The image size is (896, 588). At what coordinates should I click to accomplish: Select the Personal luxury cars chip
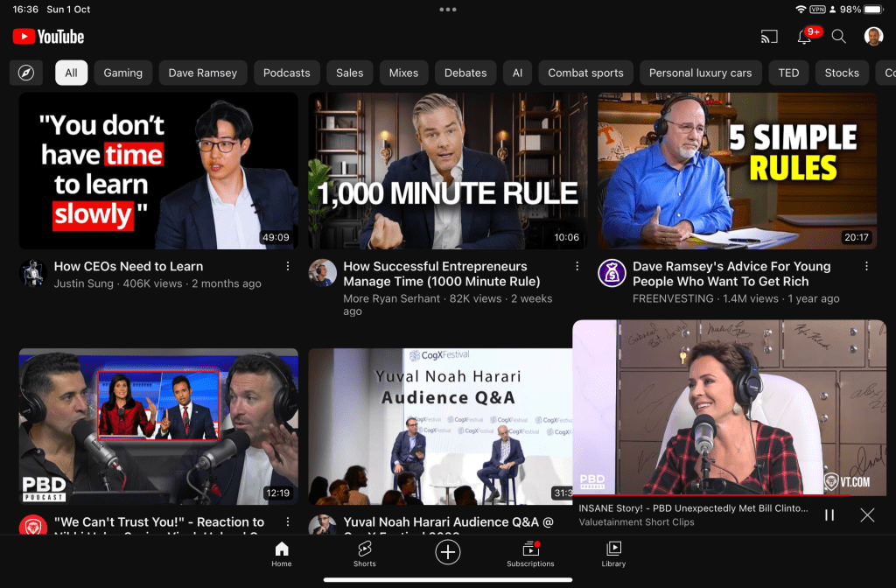(701, 73)
